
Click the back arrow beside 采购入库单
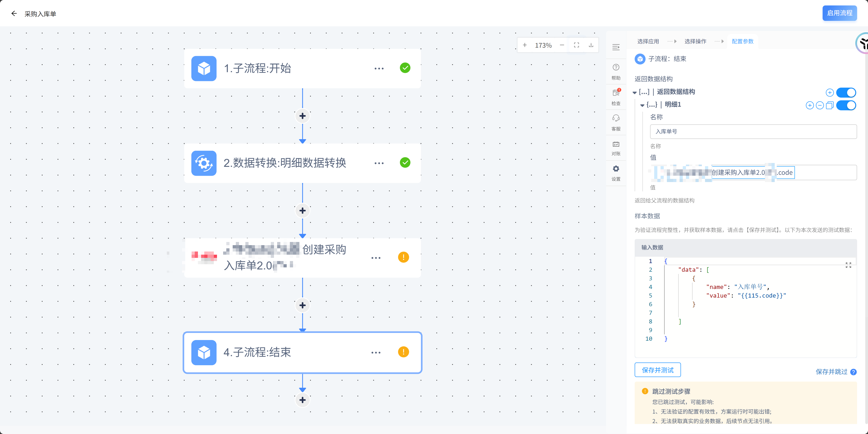(x=14, y=13)
